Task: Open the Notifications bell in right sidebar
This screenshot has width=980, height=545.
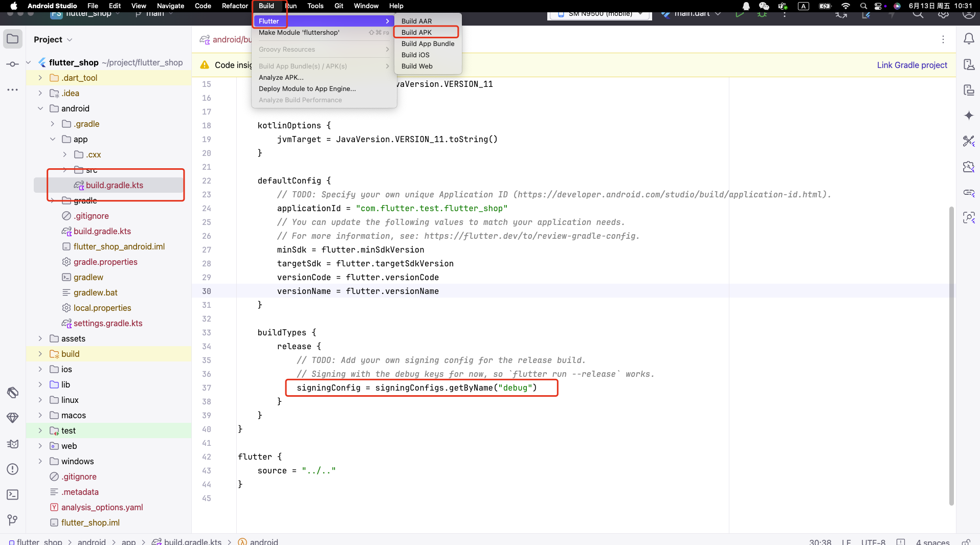Action: coord(969,39)
